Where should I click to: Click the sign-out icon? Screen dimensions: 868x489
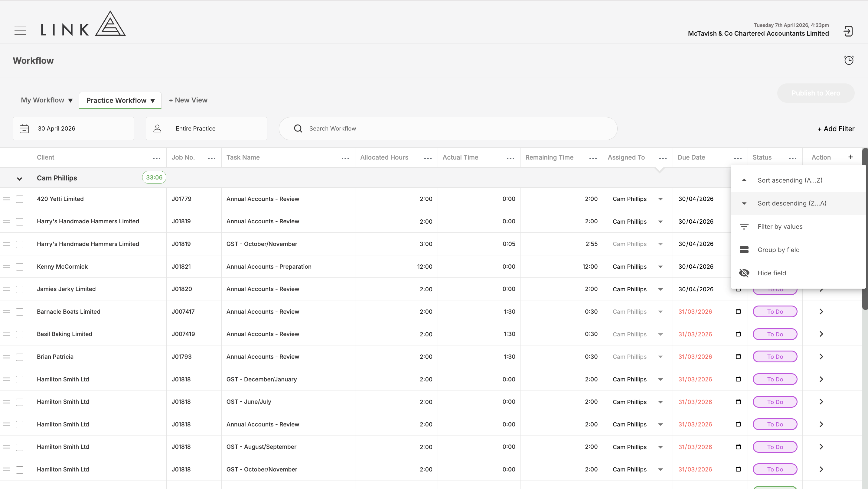tap(848, 31)
